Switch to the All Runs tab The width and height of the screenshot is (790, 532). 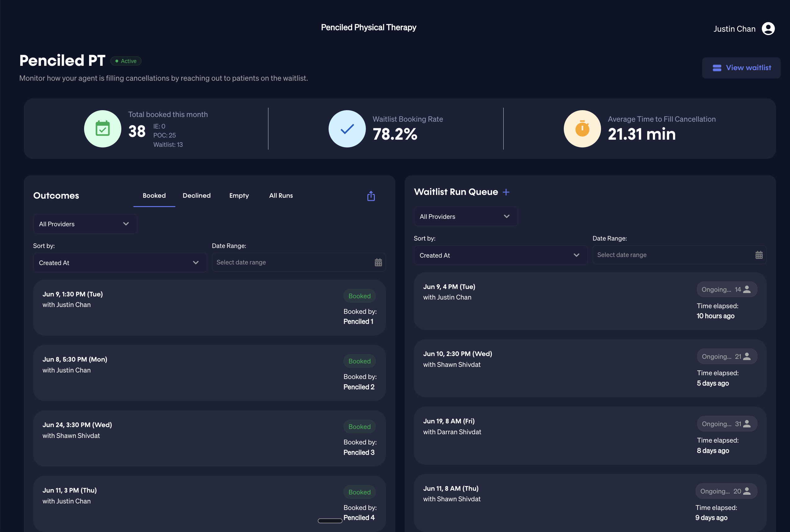pos(281,196)
